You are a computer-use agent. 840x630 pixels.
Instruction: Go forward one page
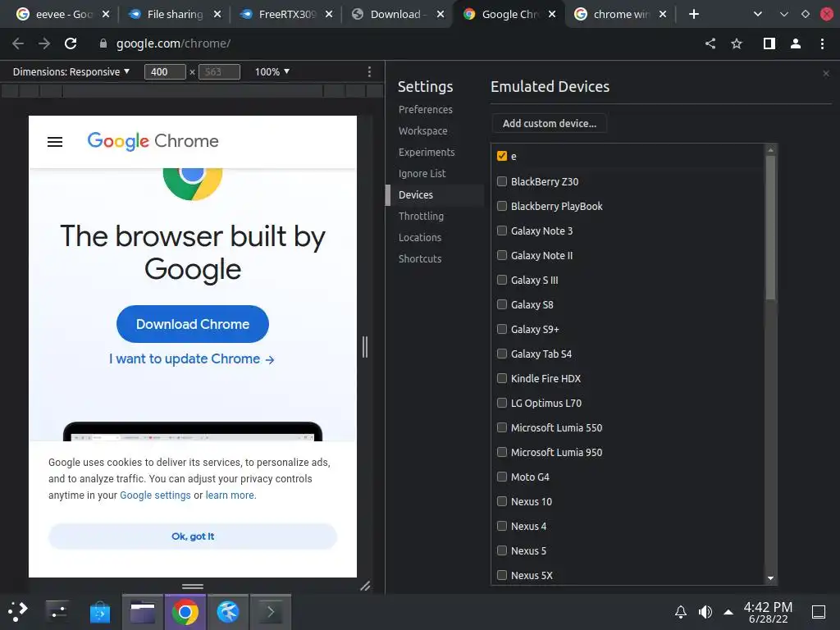pyautogui.click(x=44, y=43)
